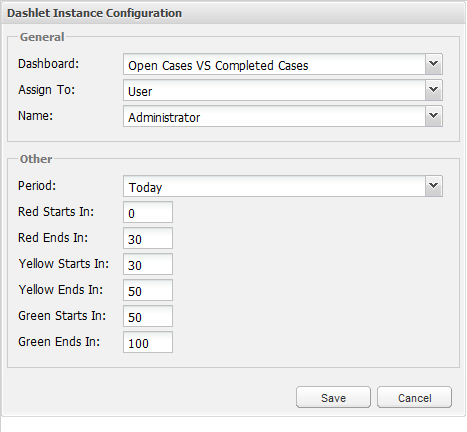Viewport: 467px width, 432px height.
Task: Expand the Assign To dropdown arrow
Action: pos(434,90)
